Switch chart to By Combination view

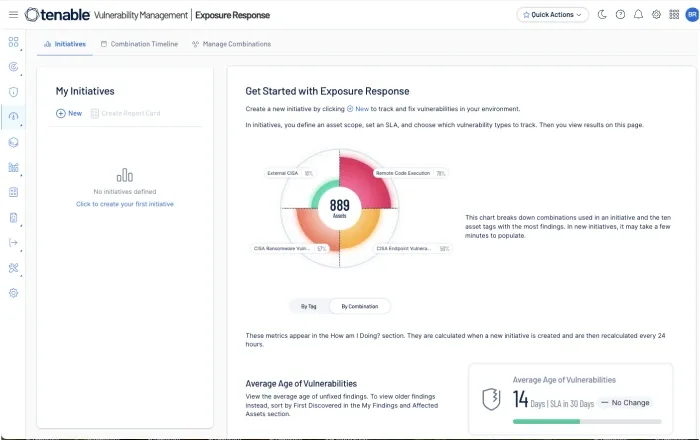[360, 307]
